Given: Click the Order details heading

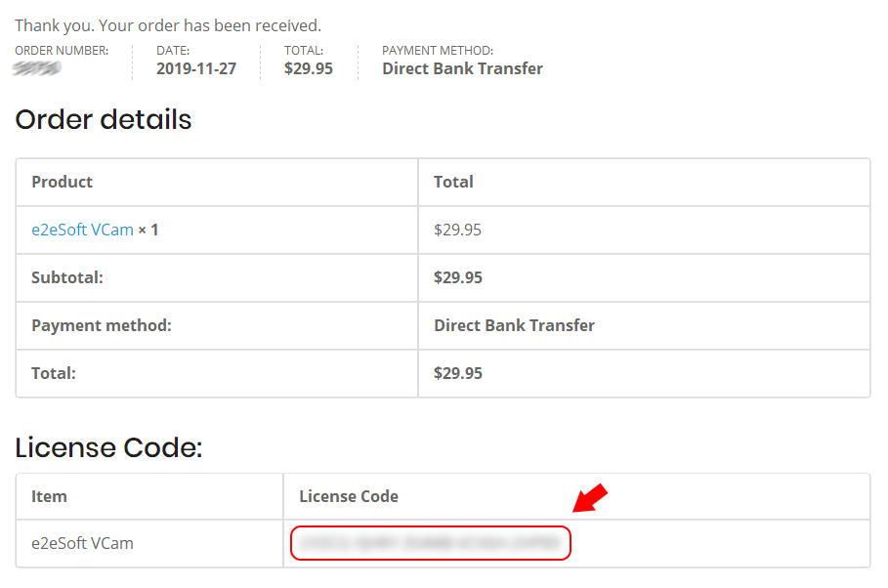Looking at the screenshot, I should tap(104, 119).
